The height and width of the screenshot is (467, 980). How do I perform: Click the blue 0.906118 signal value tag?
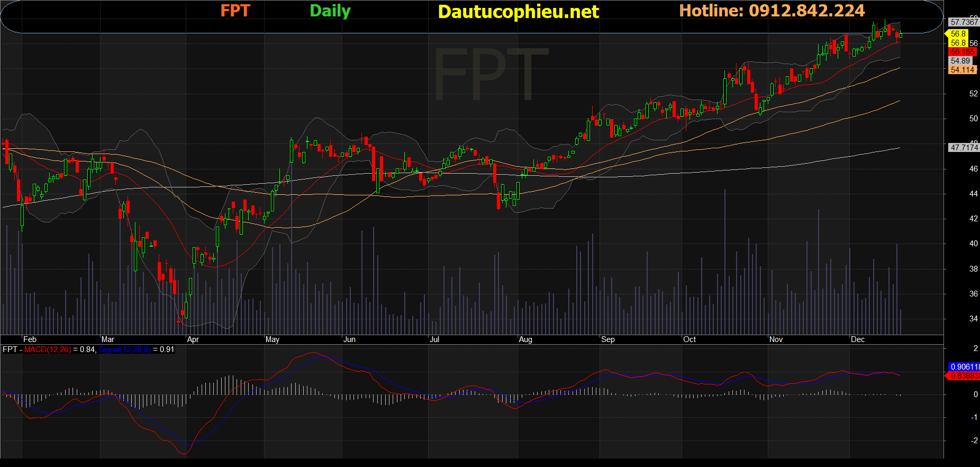click(964, 367)
